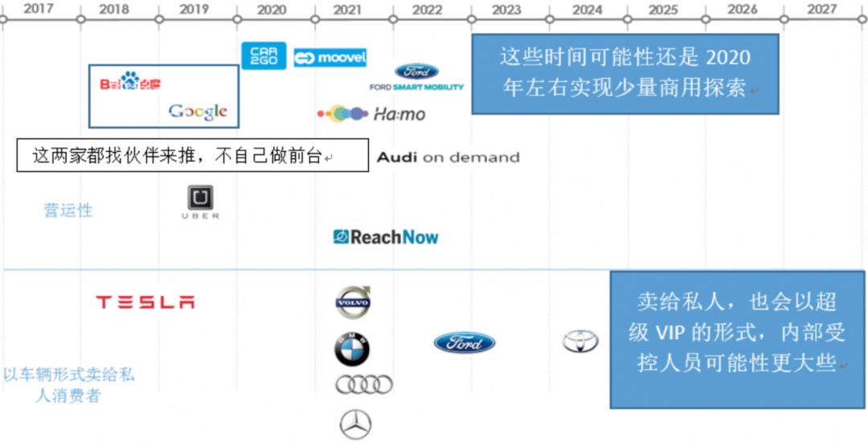Select the Audi four rings logo
Image resolution: width=868 pixels, height=443 pixels.
(x=364, y=384)
